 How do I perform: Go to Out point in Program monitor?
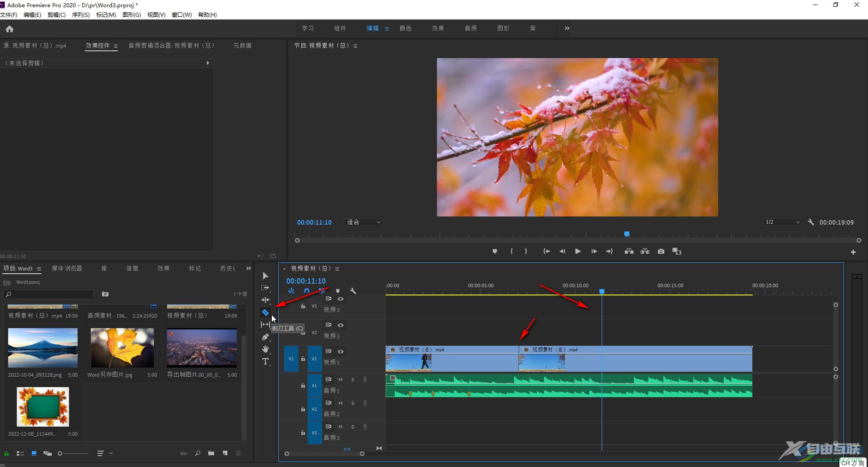coord(609,251)
